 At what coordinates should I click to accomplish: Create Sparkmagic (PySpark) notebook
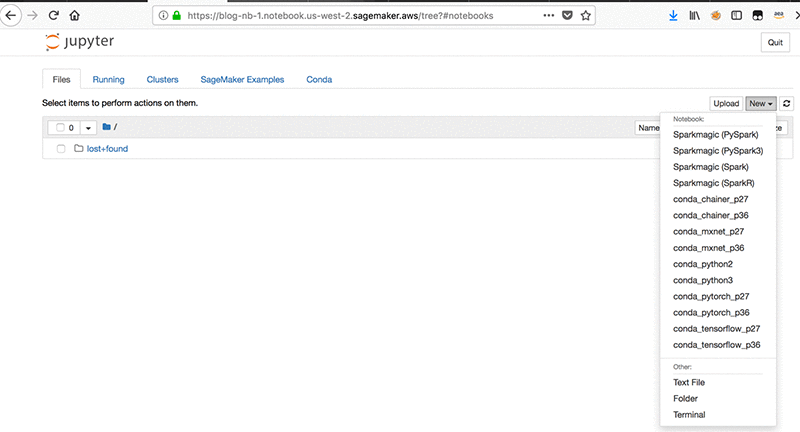tap(715, 135)
